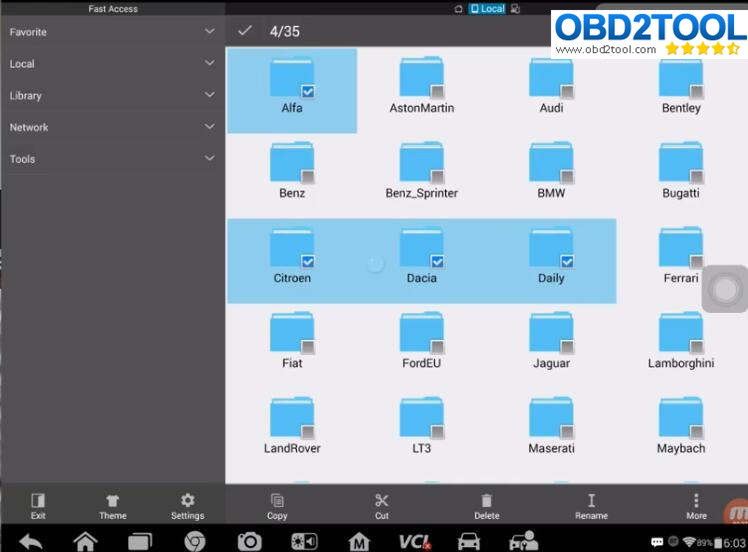Open the Maserati folder icon

click(x=551, y=417)
